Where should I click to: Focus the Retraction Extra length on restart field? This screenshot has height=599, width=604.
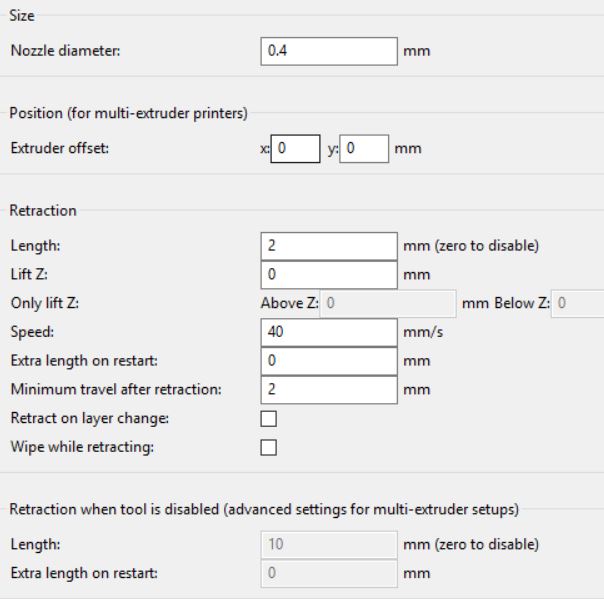point(329,361)
